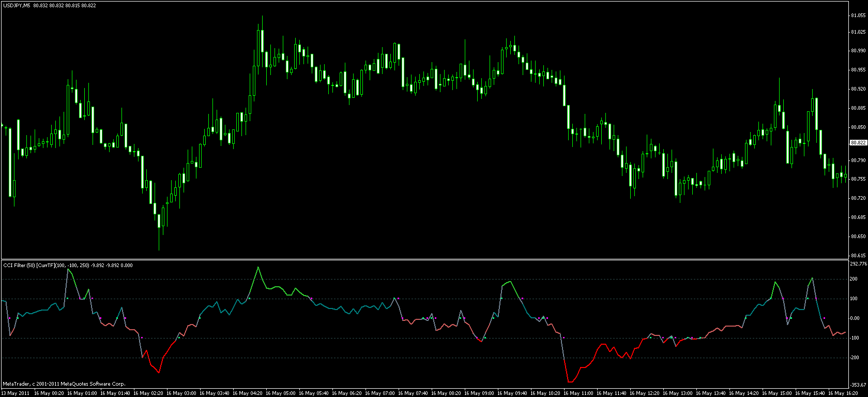Click the USDJPY,M5 chart title text

[17, 5]
